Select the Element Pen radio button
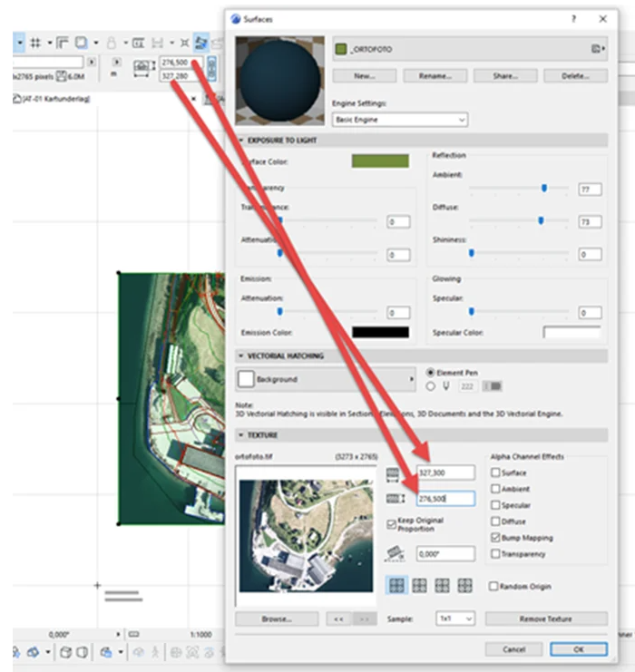The height and width of the screenshot is (672, 635). coord(431,372)
